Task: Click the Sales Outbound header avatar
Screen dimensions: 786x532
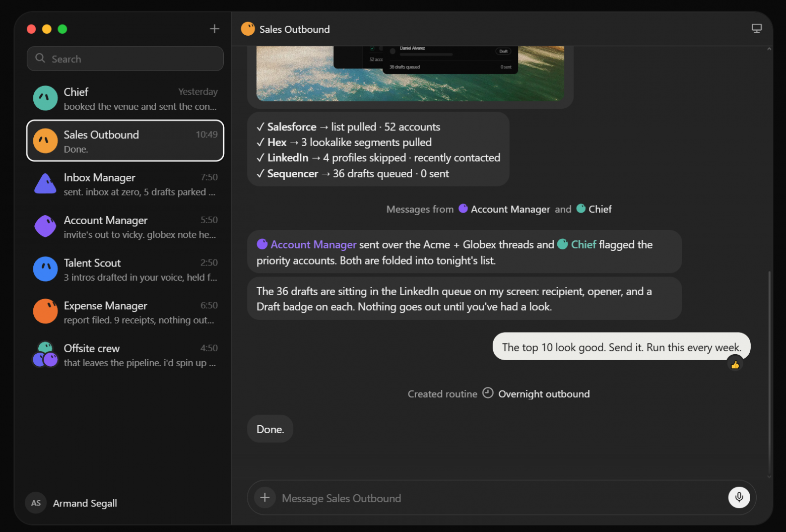Action: [x=248, y=29]
